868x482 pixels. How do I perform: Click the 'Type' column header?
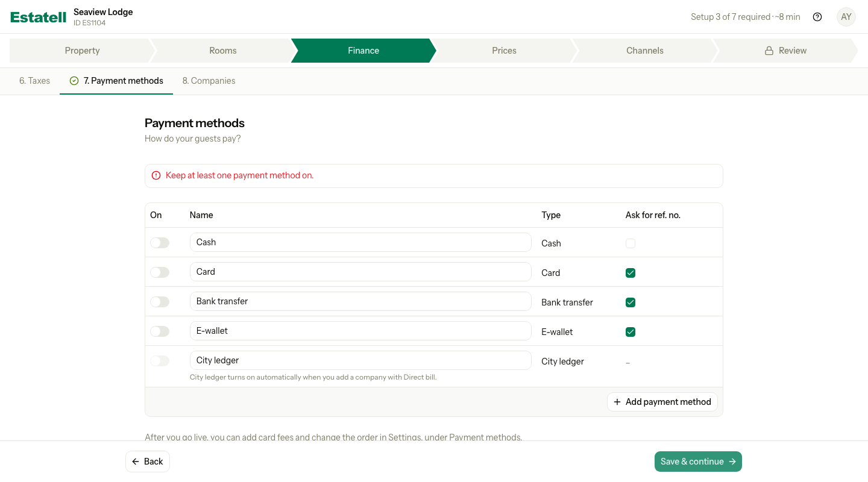pyautogui.click(x=551, y=215)
